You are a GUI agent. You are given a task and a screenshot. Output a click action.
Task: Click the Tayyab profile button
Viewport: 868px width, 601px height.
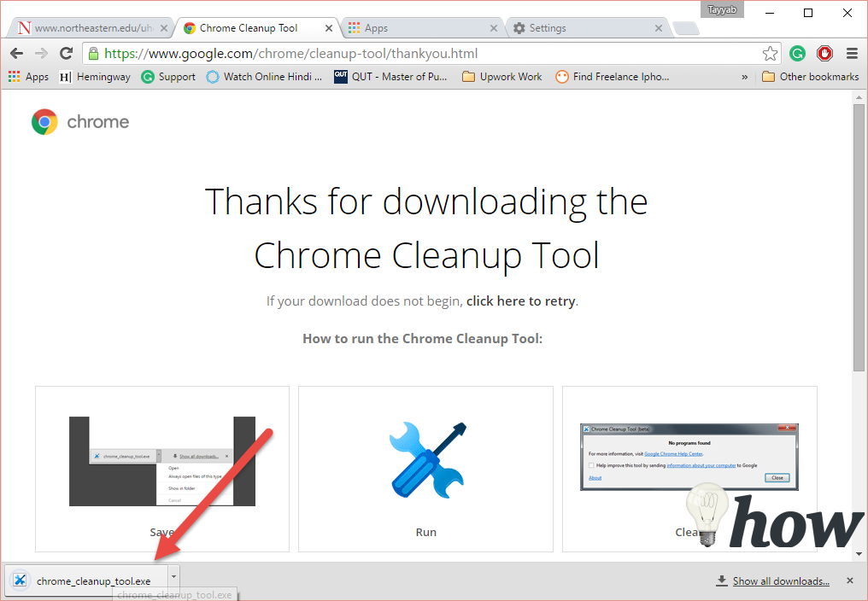(722, 9)
